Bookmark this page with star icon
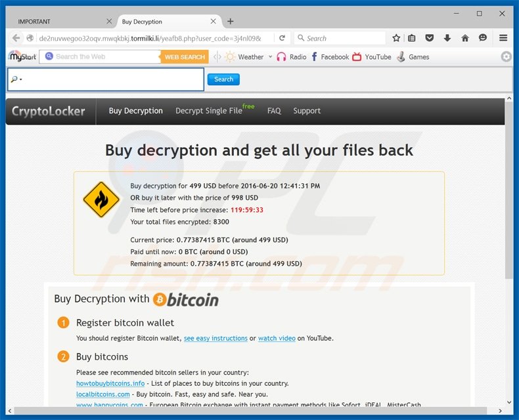 [x=396, y=38]
